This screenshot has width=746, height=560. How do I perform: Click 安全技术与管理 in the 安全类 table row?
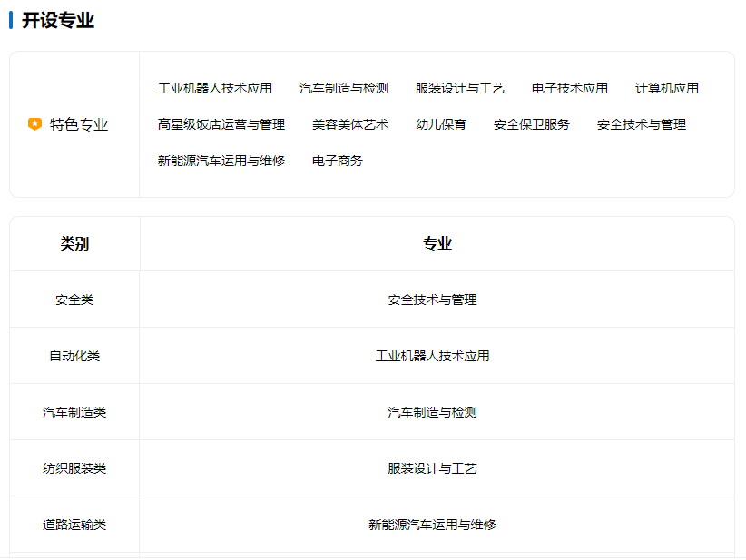click(x=433, y=300)
